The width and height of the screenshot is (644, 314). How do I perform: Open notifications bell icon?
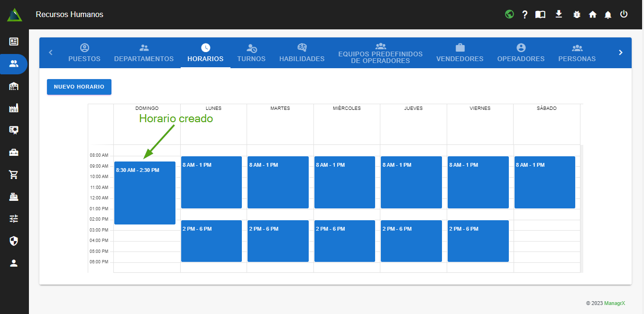(608, 15)
